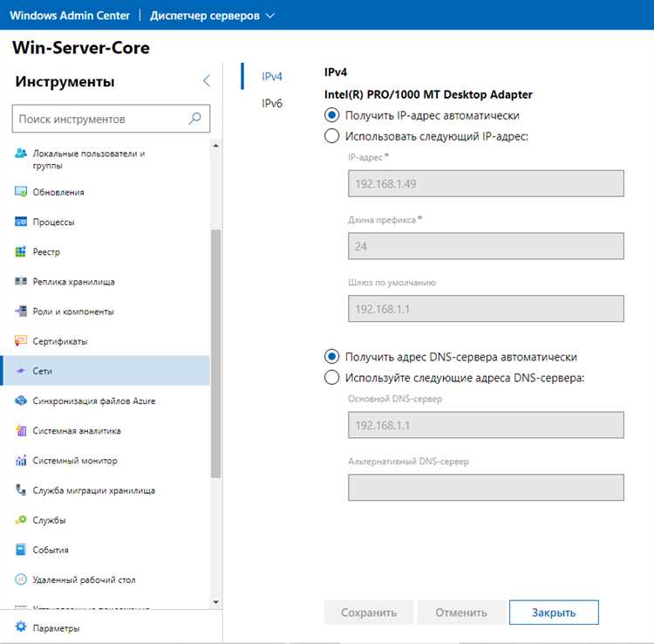Expand the Диспетчер серверов dropdown

270,16
